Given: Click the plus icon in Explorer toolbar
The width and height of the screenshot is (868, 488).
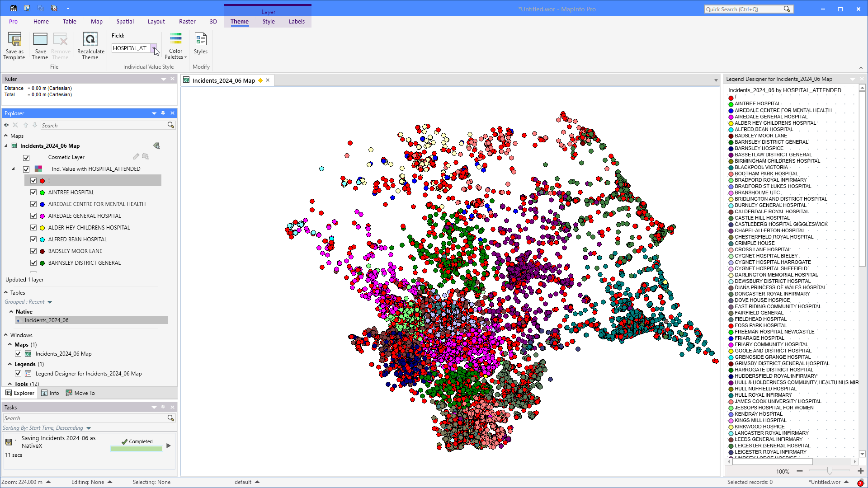Looking at the screenshot, I should pos(6,125).
